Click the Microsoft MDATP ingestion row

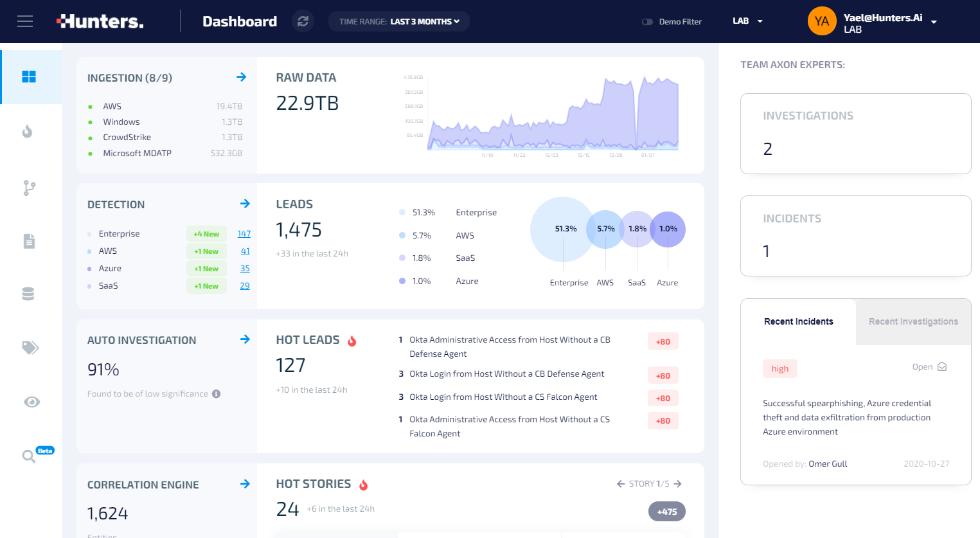tap(165, 153)
